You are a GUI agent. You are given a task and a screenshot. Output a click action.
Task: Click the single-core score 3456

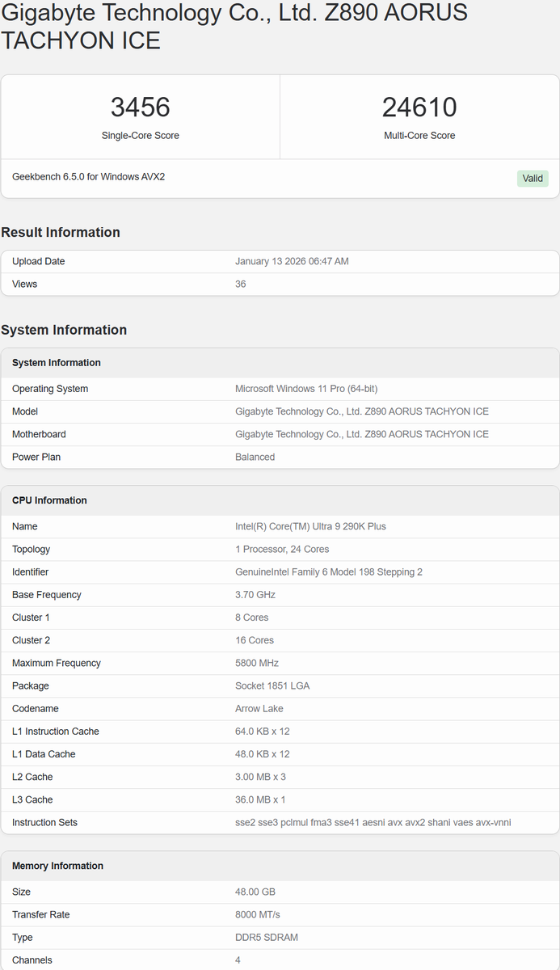(x=141, y=108)
